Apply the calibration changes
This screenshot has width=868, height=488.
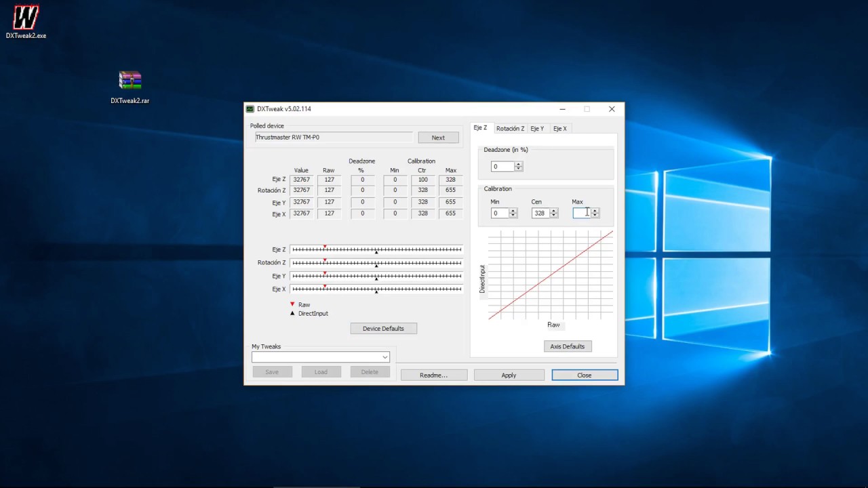tap(509, 375)
